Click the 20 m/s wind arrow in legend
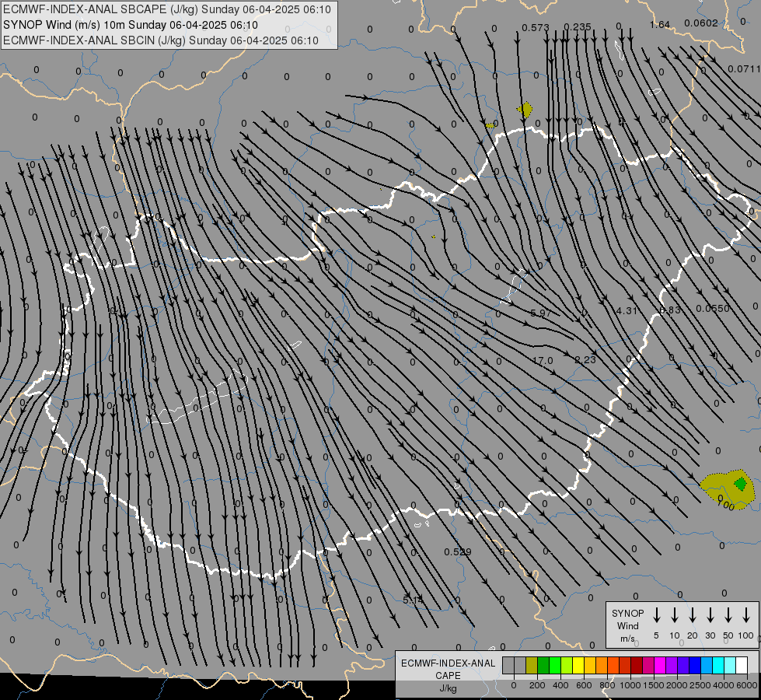Image resolution: width=761 pixels, height=700 pixels. [693, 615]
